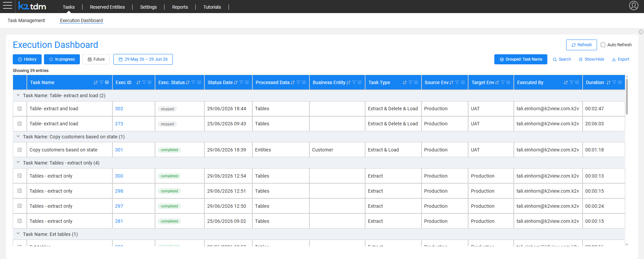Viewport: 644px width, 259px height.
Task: Expand details of execution 301 row
Action: [x=19, y=150]
